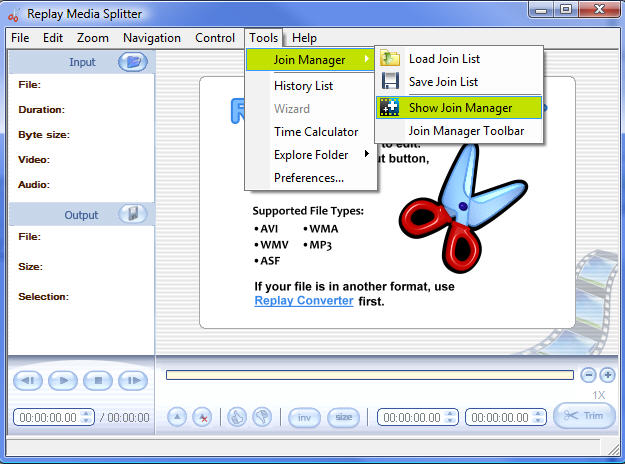
Task: Zoom in timeline with plus button
Action: pyautogui.click(x=607, y=375)
